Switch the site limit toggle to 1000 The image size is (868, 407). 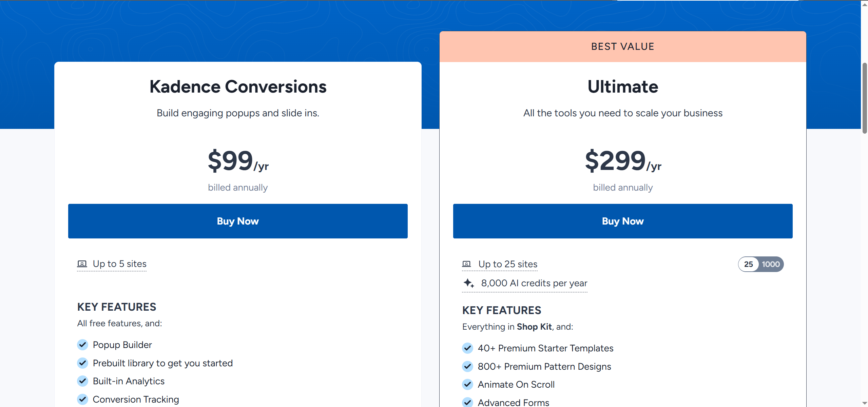click(x=771, y=264)
